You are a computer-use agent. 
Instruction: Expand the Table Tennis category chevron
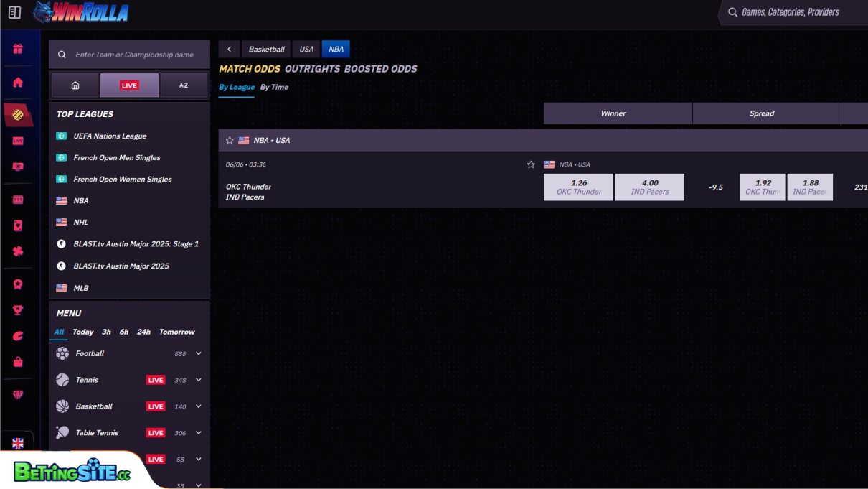(x=199, y=433)
